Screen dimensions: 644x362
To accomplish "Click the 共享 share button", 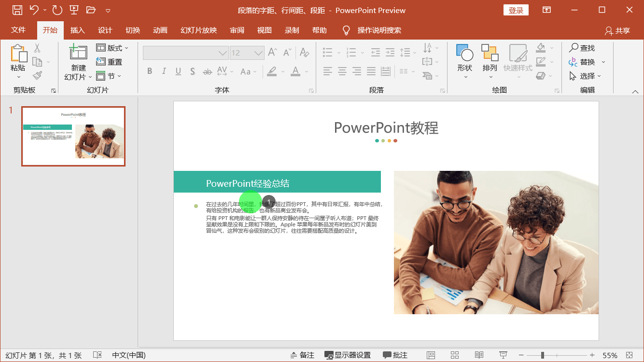I will coord(617,30).
